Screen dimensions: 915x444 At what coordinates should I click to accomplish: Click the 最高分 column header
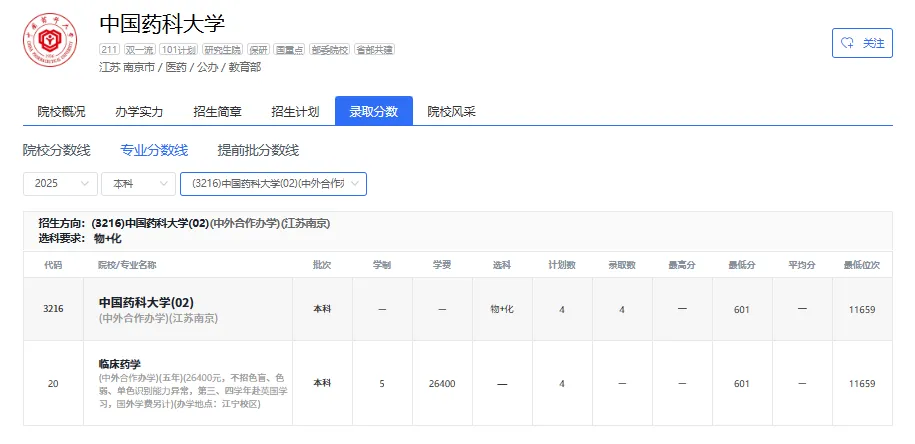click(x=682, y=265)
